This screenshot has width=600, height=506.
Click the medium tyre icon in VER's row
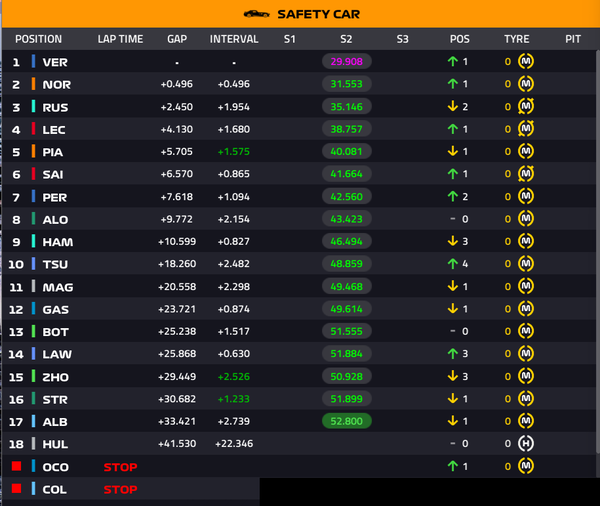coord(525,62)
